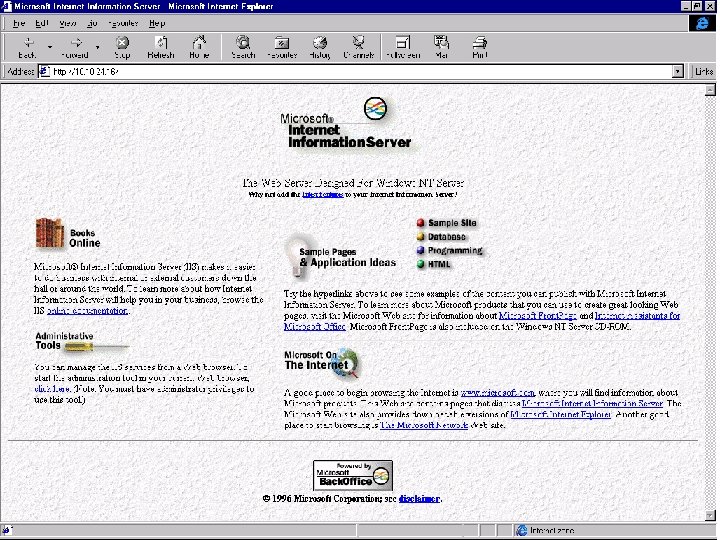Screen dimensions: 720x540
Task: Click the Internet Explorer logo throbber
Action: click(x=702, y=23)
